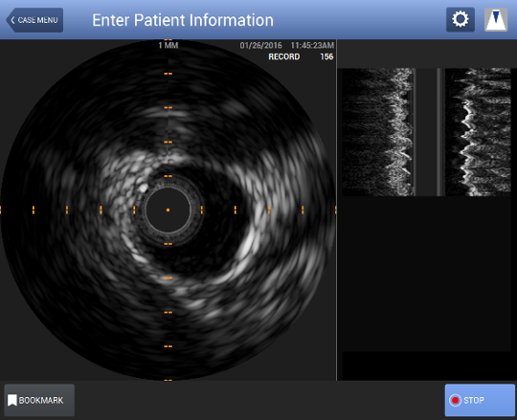Viewport: 517px width, 420px height.
Task: Click the record frame number 156
Action: (326, 56)
